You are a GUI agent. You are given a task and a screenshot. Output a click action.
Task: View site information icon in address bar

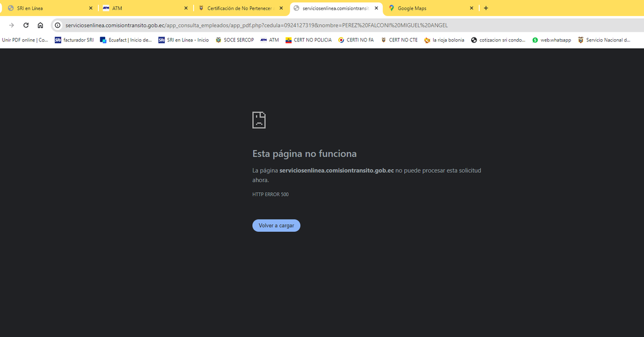pyautogui.click(x=58, y=25)
